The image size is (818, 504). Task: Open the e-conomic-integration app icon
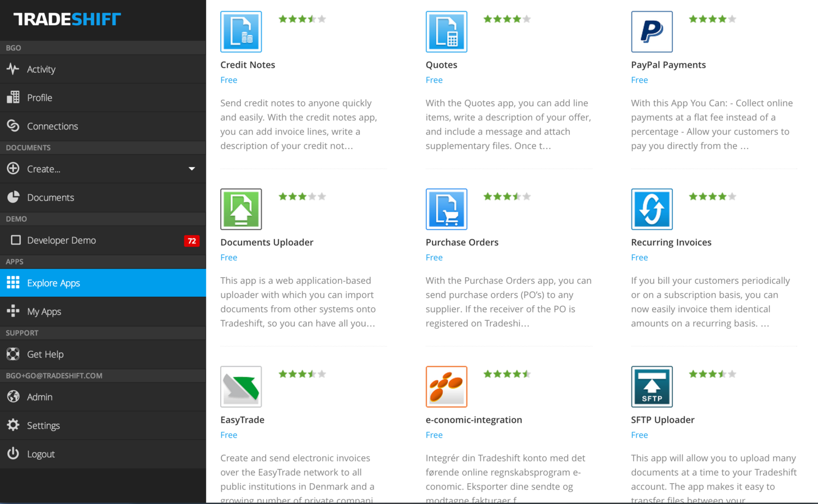tap(447, 387)
